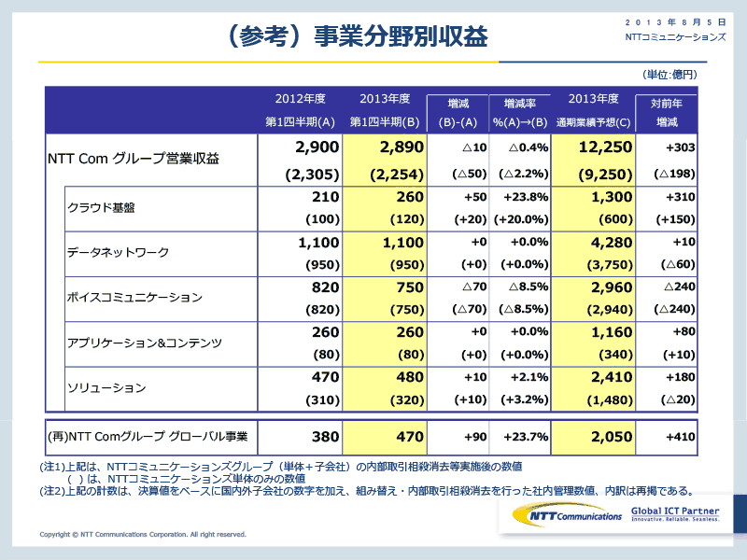747x560 pixels.
Task: Click the value +303
Action: click(681, 147)
